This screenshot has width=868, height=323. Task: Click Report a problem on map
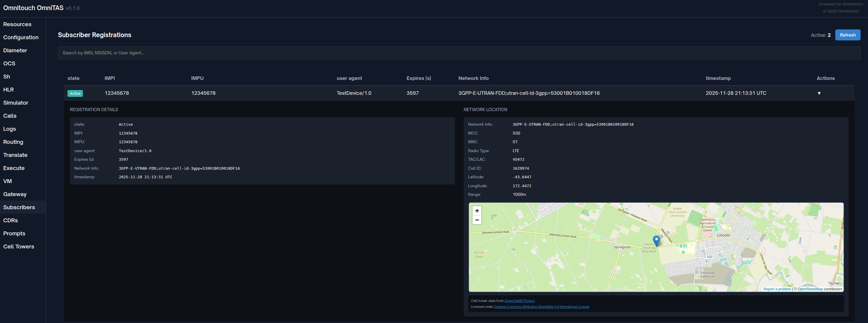click(x=777, y=289)
